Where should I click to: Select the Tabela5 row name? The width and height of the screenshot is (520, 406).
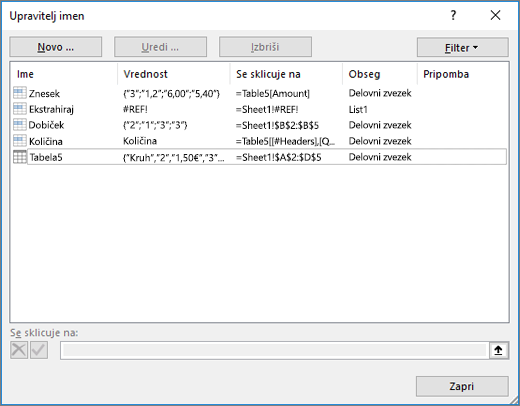point(46,157)
